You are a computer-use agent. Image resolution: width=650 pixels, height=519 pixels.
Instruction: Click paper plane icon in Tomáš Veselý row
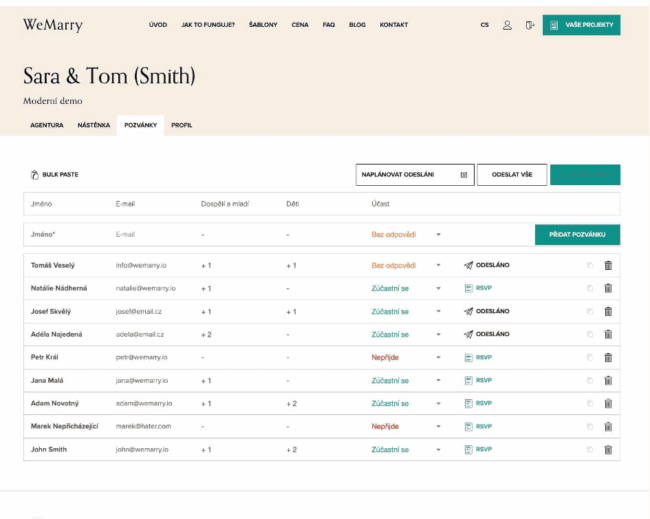pyautogui.click(x=468, y=265)
